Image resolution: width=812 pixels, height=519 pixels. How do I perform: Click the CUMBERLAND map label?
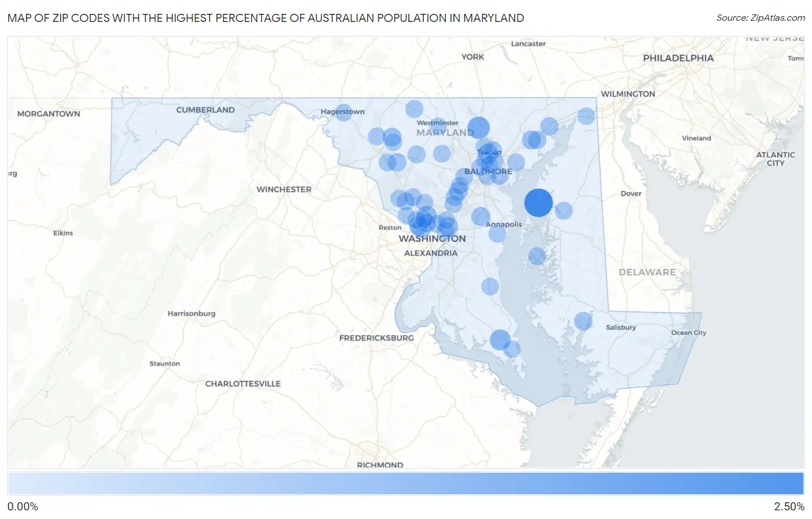(205, 110)
